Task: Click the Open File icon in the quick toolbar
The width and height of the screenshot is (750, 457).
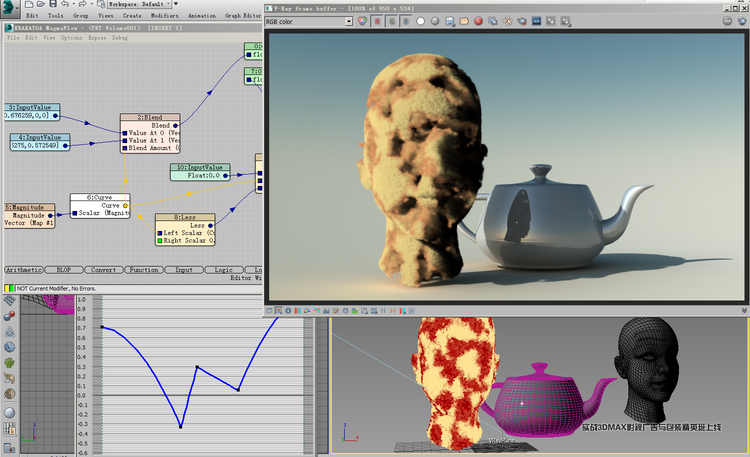Action: (41, 4)
